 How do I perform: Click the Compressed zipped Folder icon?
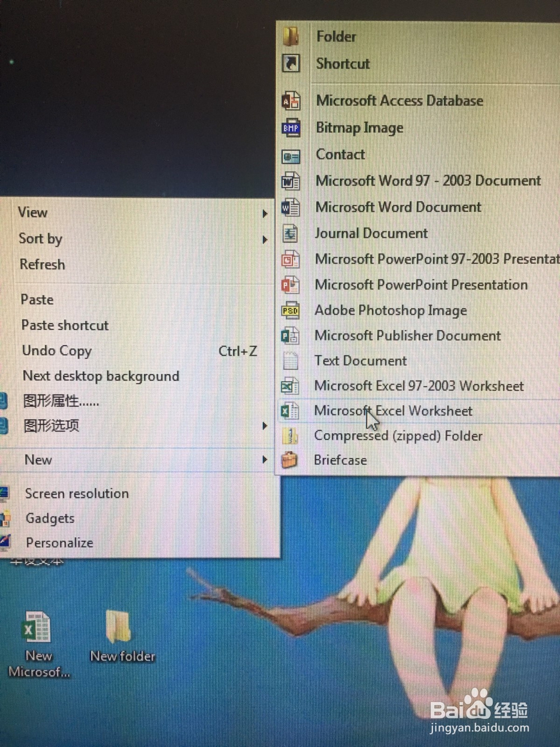click(x=290, y=435)
